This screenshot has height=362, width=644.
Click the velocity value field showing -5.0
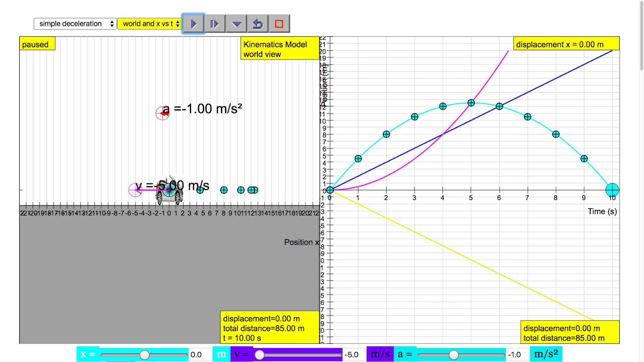tap(354, 355)
